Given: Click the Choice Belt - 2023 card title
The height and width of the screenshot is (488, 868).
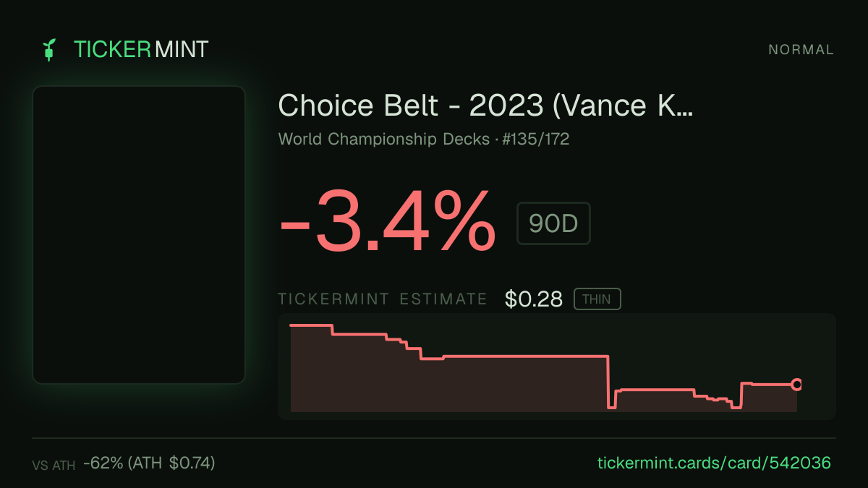Looking at the screenshot, I should tap(485, 106).
